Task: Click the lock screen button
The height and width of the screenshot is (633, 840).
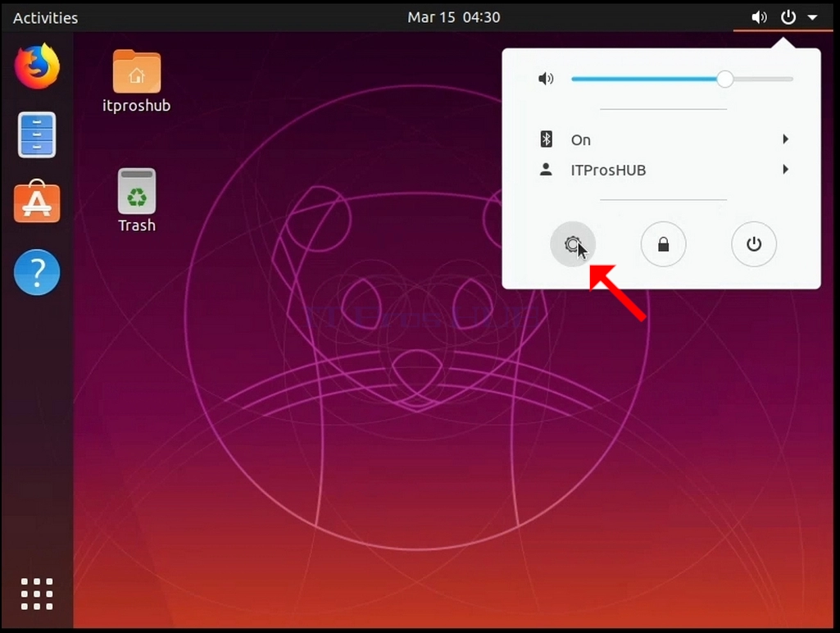Action: pos(663,244)
